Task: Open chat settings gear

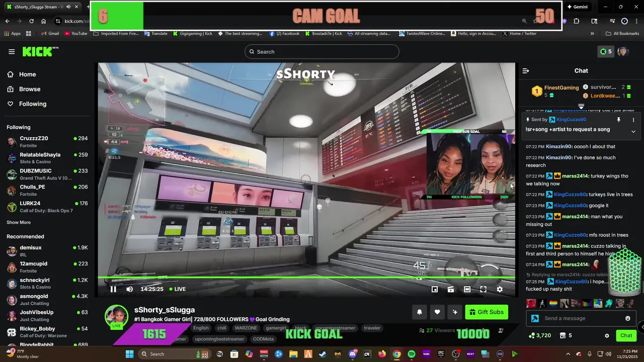Action: coord(607,336)
